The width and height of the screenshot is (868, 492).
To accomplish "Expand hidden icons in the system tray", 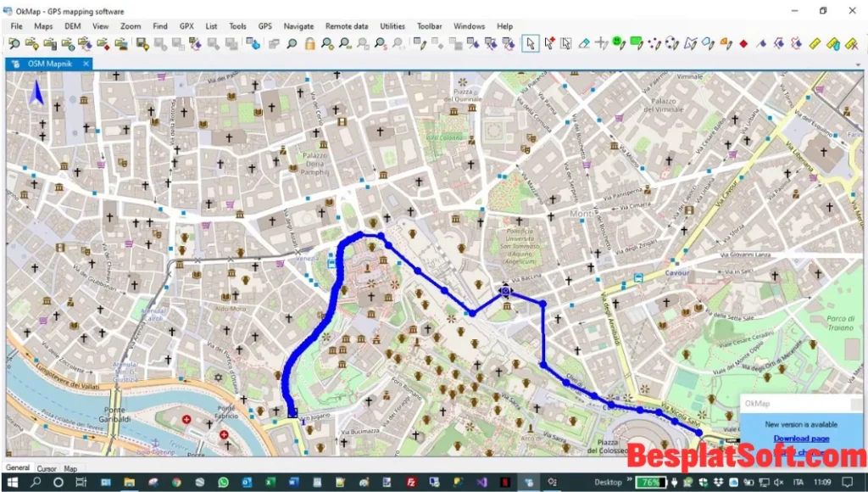I will click(x=630, y=482).
